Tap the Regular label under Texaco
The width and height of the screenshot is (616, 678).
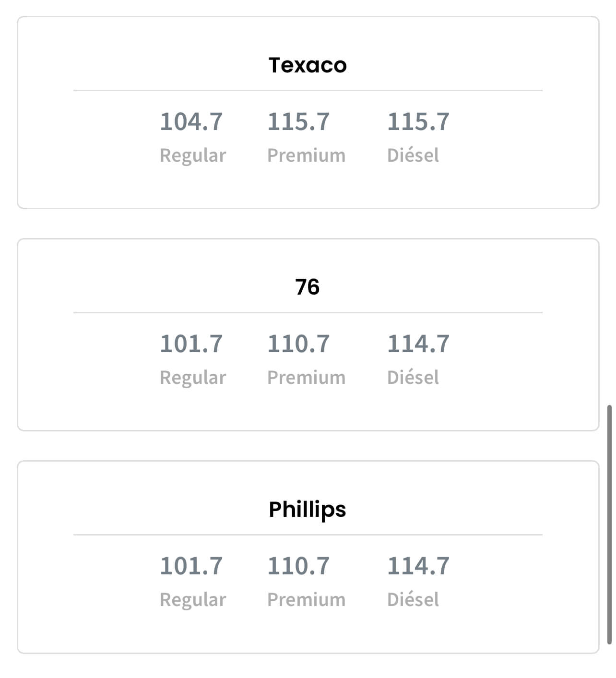pyautogui.click(x=193, y=155)
